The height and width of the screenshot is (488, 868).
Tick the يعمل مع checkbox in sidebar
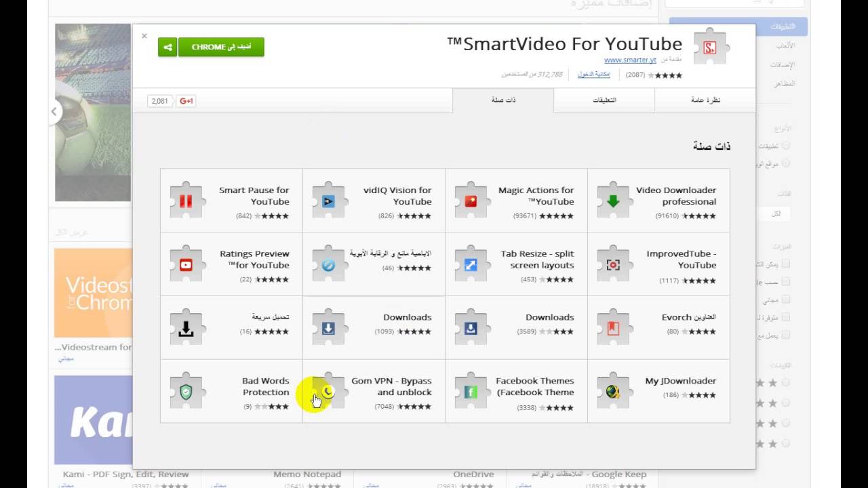click(x=786, y=335)
